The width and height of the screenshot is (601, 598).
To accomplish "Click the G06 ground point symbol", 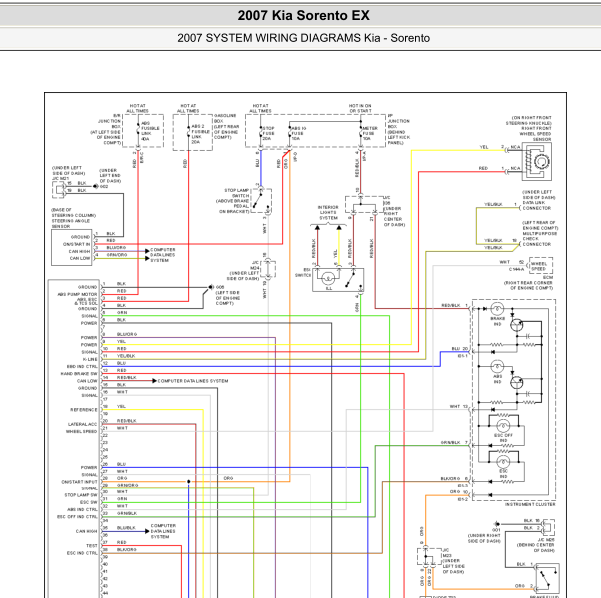I will tap(211, 287).
